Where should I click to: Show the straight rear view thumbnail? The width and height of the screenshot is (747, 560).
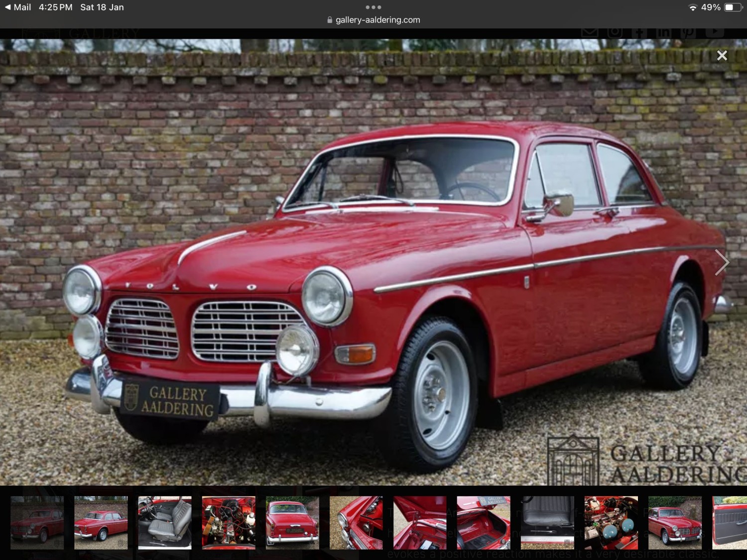coord(292,523)
